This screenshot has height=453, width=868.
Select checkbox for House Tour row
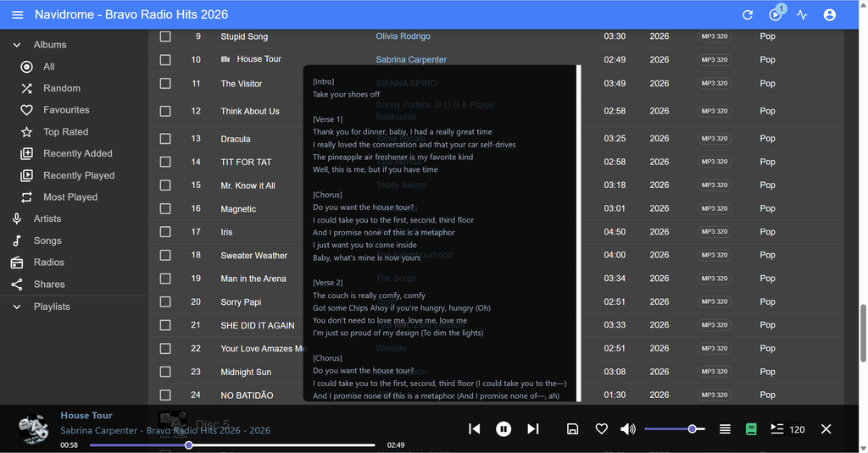tap(165, 60)
